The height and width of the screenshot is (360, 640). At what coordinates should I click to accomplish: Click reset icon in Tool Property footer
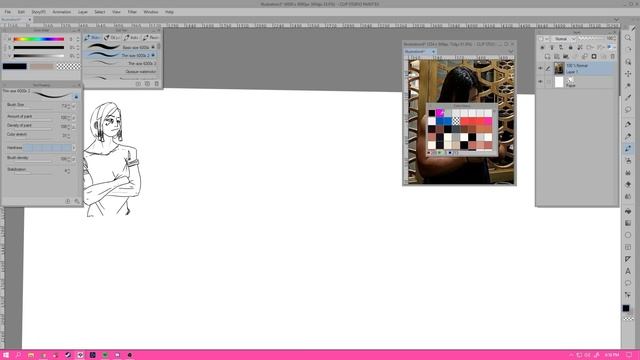point(68,201)
